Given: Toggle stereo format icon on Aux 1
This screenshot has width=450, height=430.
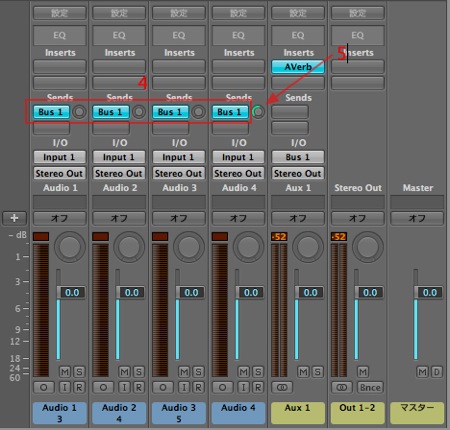Looking at the screenshot, I should 282,387.
